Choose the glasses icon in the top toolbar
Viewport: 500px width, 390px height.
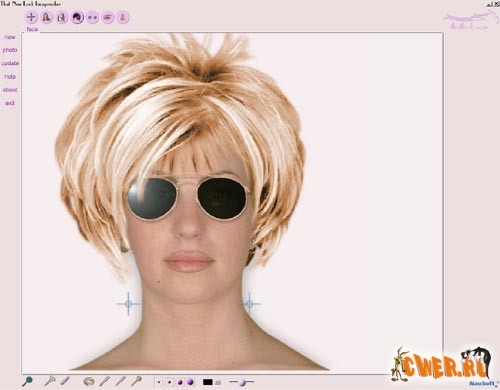click(93, 17)
